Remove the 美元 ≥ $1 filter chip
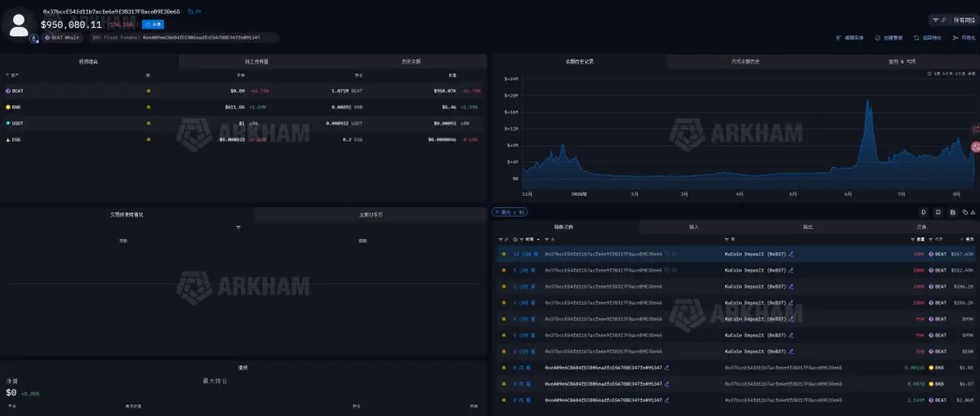This screenshot has width=980, height=416. pyautogui.click(x=496, y=212)
